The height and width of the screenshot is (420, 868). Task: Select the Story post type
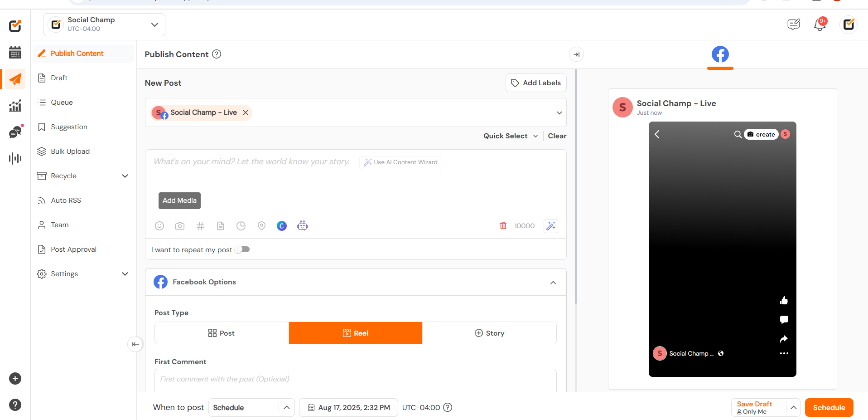(489, 333)
